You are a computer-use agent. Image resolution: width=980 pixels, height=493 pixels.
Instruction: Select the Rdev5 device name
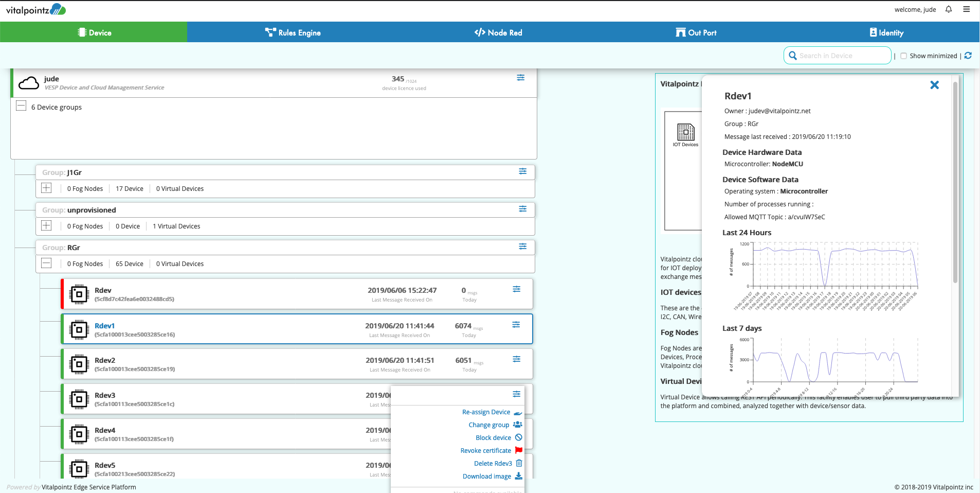[105, 465]
